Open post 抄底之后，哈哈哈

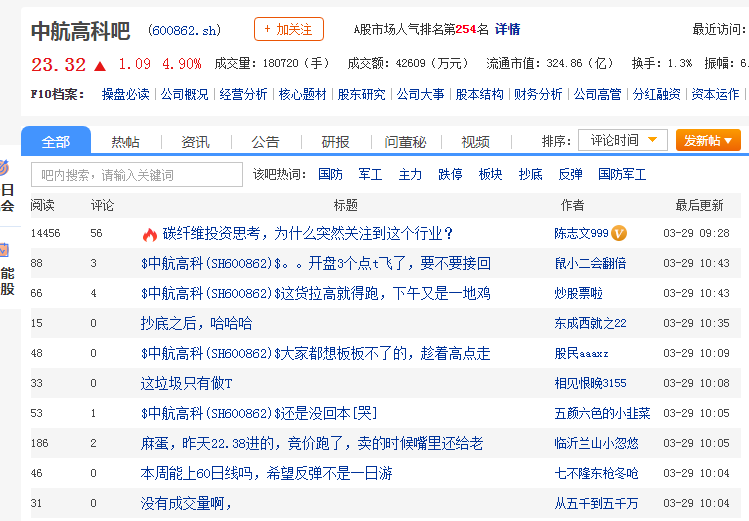pos(196,323)
